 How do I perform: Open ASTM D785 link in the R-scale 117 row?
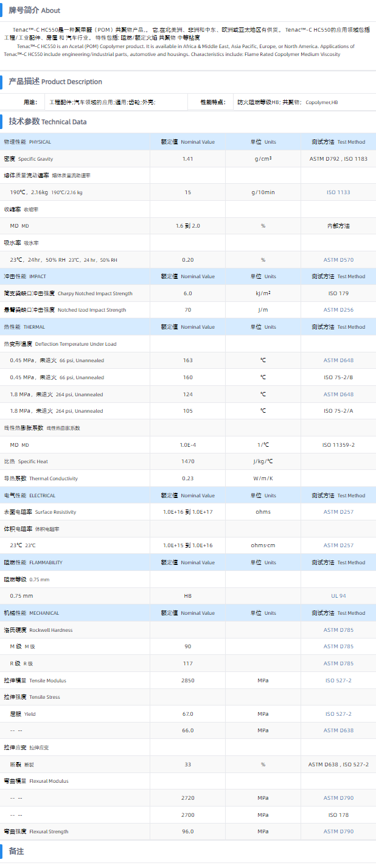[338, 663]
